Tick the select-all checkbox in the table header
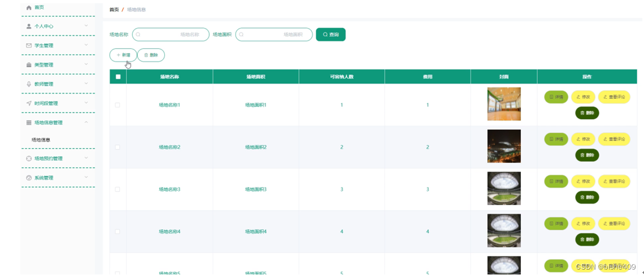Screen dimensions: 644x275 click(x=118, y=77)
